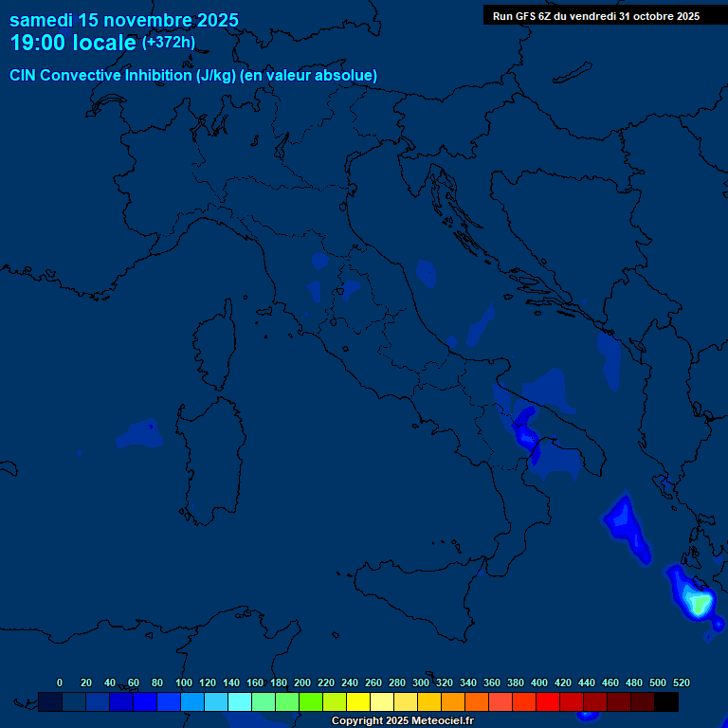
Task: Click the cyan-green CIN peak over Greece
Action: [x=700, y=601]
